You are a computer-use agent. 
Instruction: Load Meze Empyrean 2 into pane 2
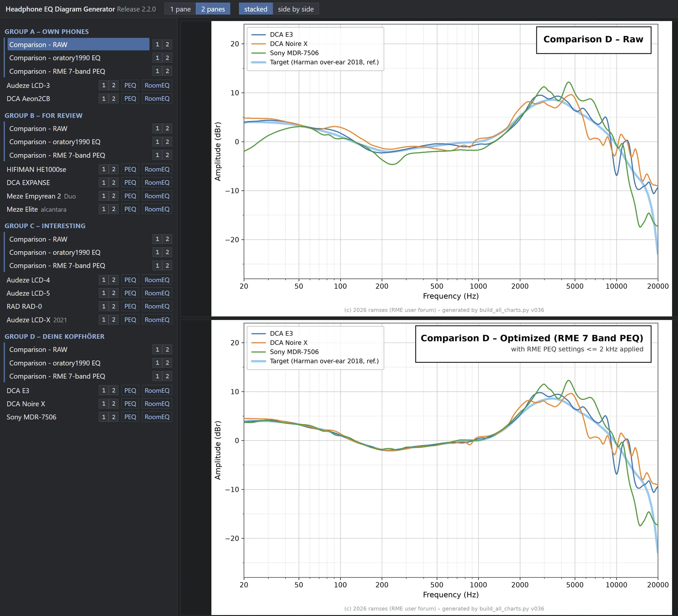tap(114, 196)
